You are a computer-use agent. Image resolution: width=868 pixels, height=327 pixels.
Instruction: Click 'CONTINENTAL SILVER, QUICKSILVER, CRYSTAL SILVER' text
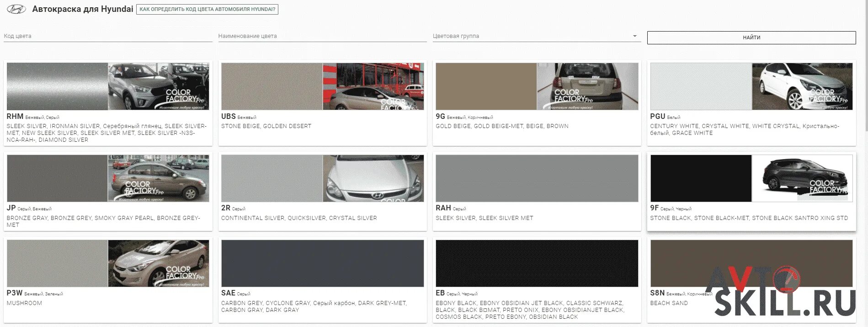(299, 218)
